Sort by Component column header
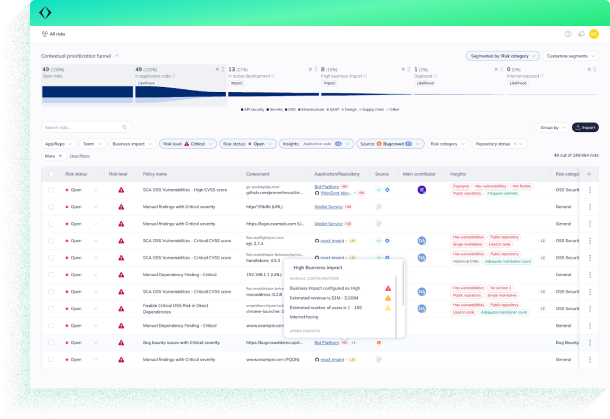Image resolution: width=610 pixels, height=419 pixels. 258,174
